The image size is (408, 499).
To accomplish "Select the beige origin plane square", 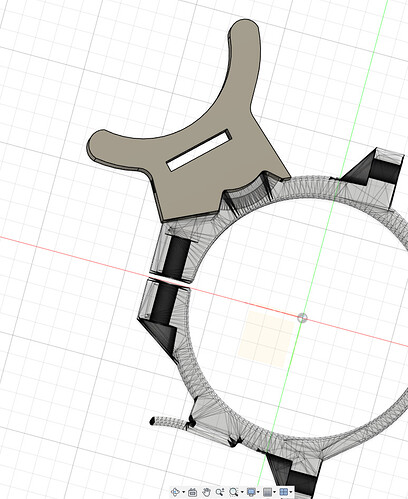I will pos(266,339).
